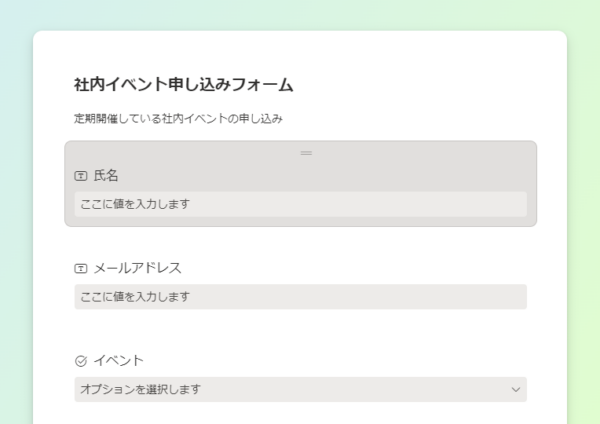Select the 氏名 question label
Image resolution: width=600 pixels, height=424 pixels.
pos(106,176)
